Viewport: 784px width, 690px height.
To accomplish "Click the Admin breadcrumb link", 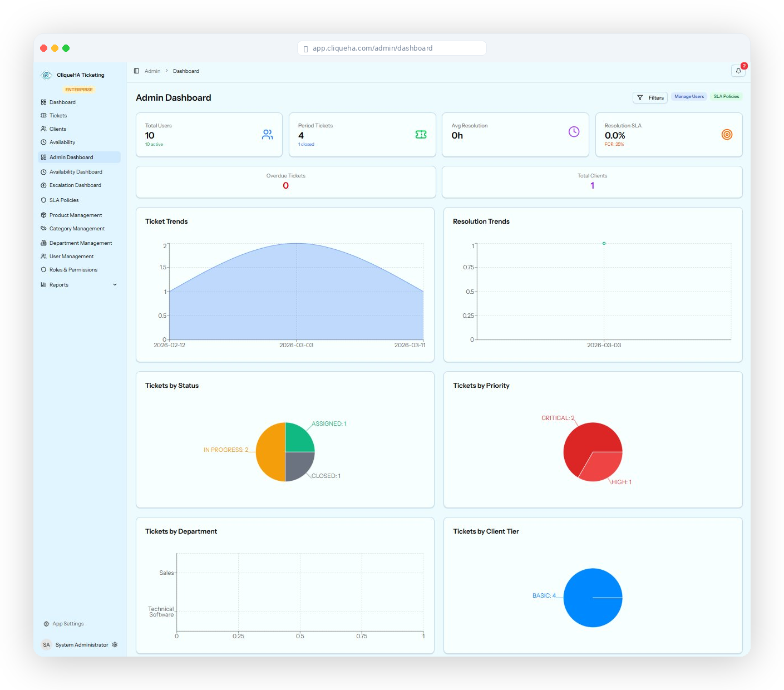I will tap(152, 71).
